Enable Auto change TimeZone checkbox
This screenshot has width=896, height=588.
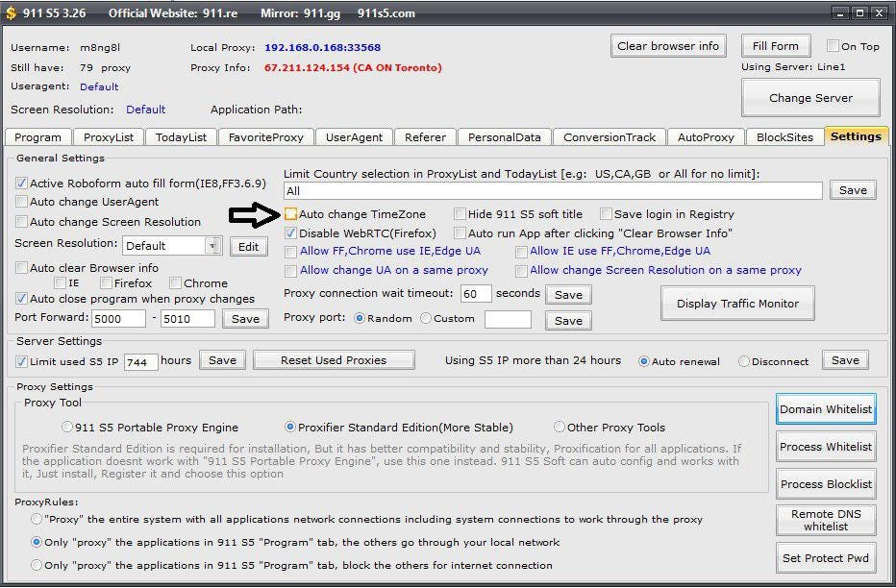[x=291, y=214]
